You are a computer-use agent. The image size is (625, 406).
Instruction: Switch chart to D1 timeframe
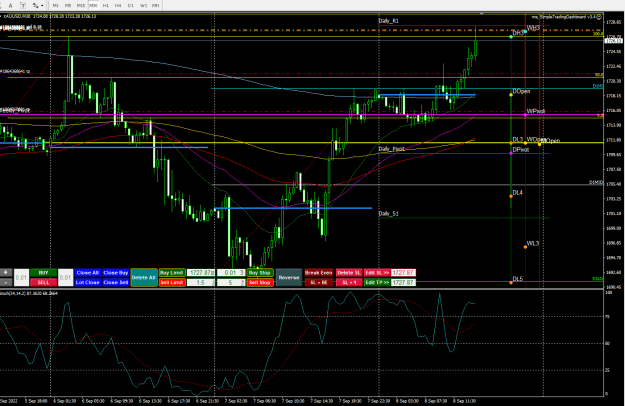tap(131, 6)
